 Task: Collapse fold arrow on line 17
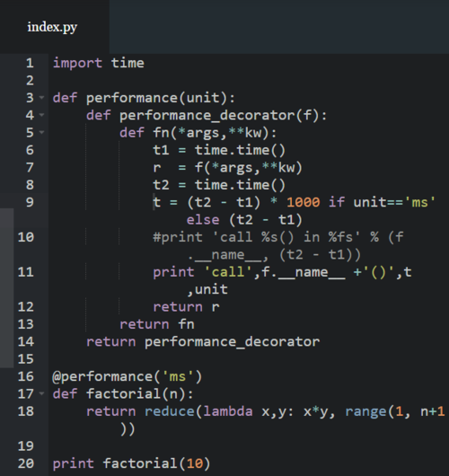41,393
